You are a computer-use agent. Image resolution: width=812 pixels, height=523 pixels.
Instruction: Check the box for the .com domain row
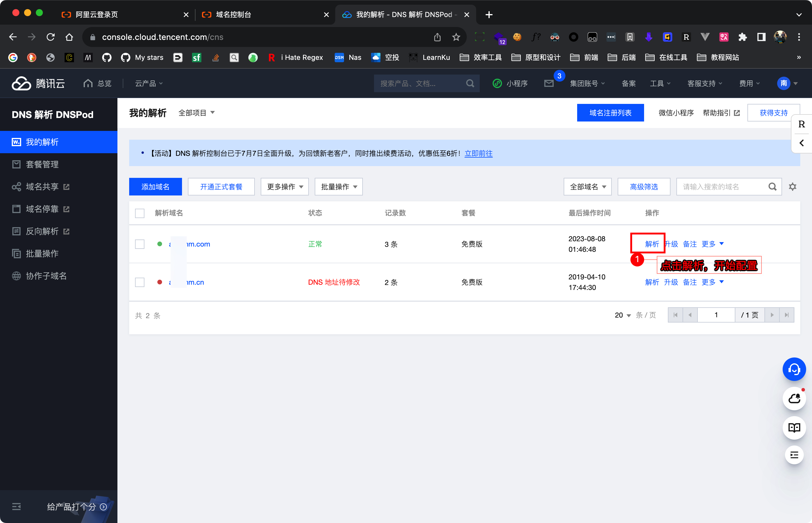(139, 244)
